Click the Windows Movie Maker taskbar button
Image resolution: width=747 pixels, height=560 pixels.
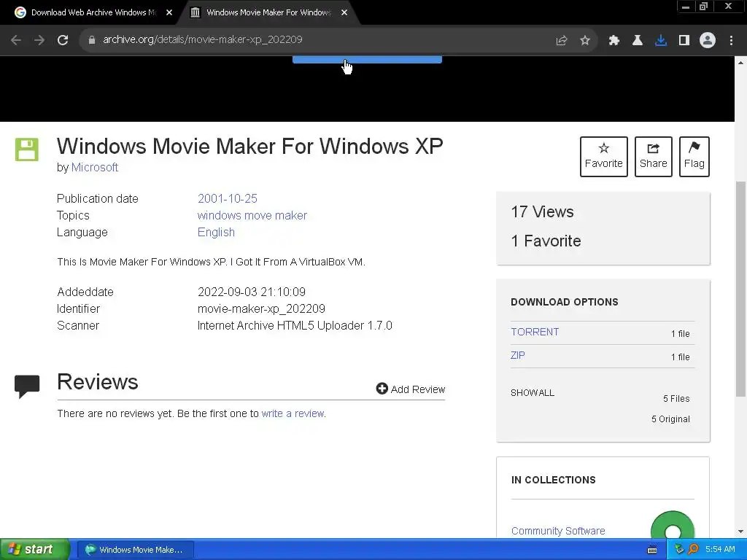click(x=135, y=550)
